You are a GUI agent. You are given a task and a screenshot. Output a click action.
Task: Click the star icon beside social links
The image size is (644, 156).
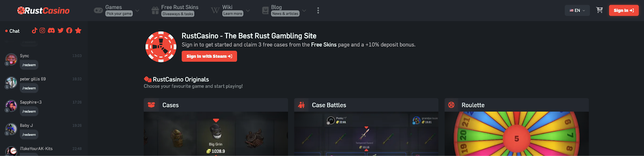click(x=78, y=31)
